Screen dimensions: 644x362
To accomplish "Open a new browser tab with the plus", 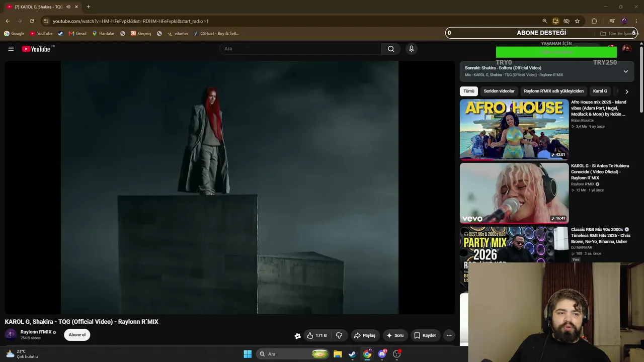I will click(89, 7).
